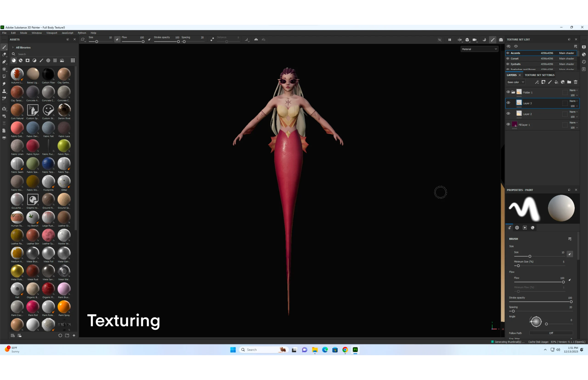588x380 pixels.
Task: Select the Corset texture set row
Action: (541, 59)
